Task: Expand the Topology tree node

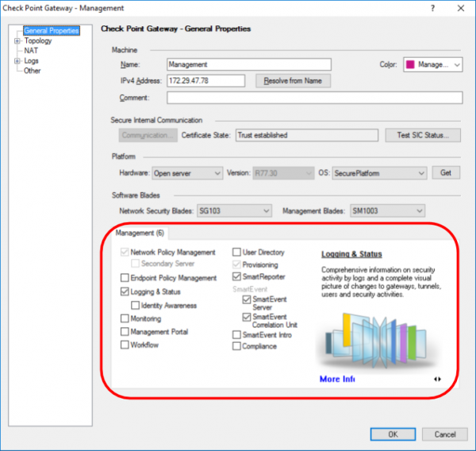Action: point(17,40)
